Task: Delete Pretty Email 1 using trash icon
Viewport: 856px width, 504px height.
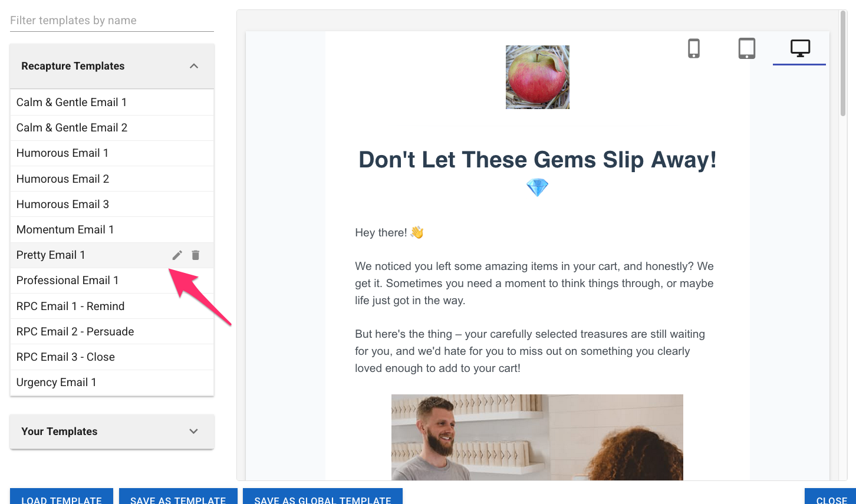Action: (x=196, y=255)
